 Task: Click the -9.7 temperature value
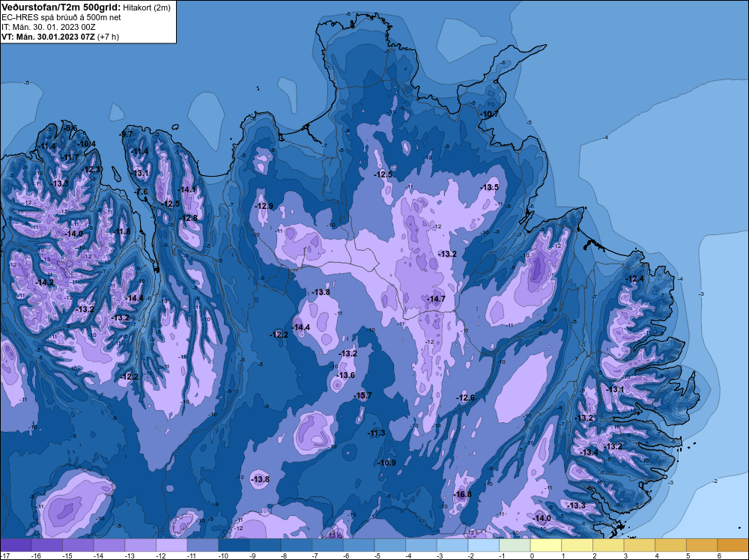pos(127,134)
